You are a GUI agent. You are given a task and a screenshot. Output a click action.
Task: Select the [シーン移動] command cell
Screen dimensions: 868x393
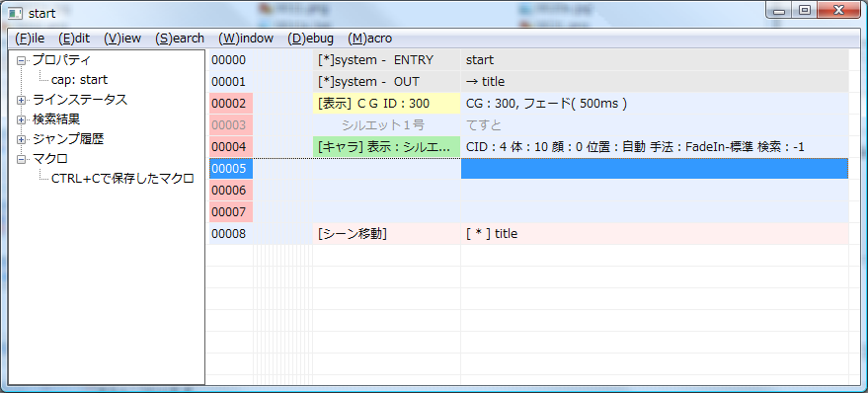click(386, 234)
